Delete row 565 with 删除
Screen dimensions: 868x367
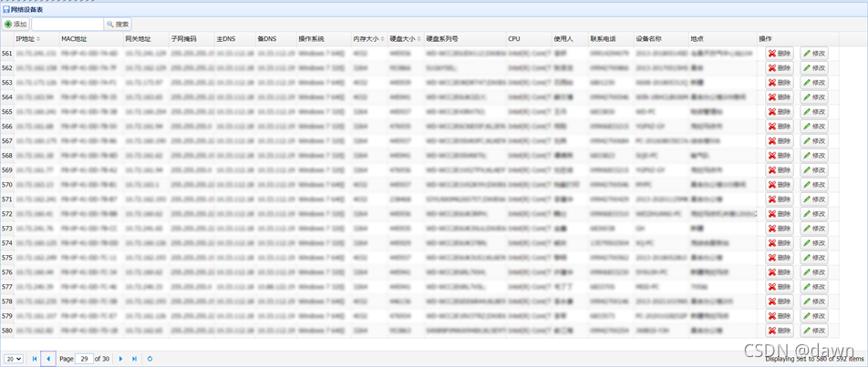pos(780,111)
